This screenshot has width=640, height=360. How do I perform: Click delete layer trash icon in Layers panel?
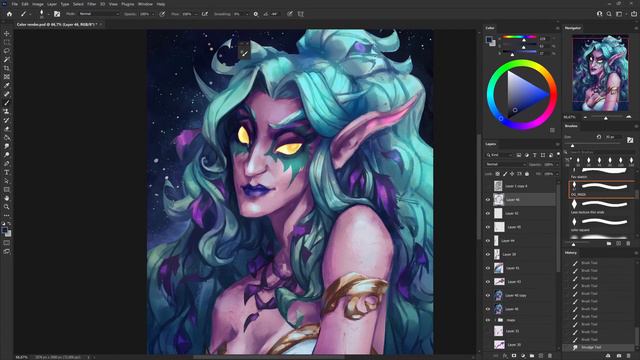pos(550,356)
